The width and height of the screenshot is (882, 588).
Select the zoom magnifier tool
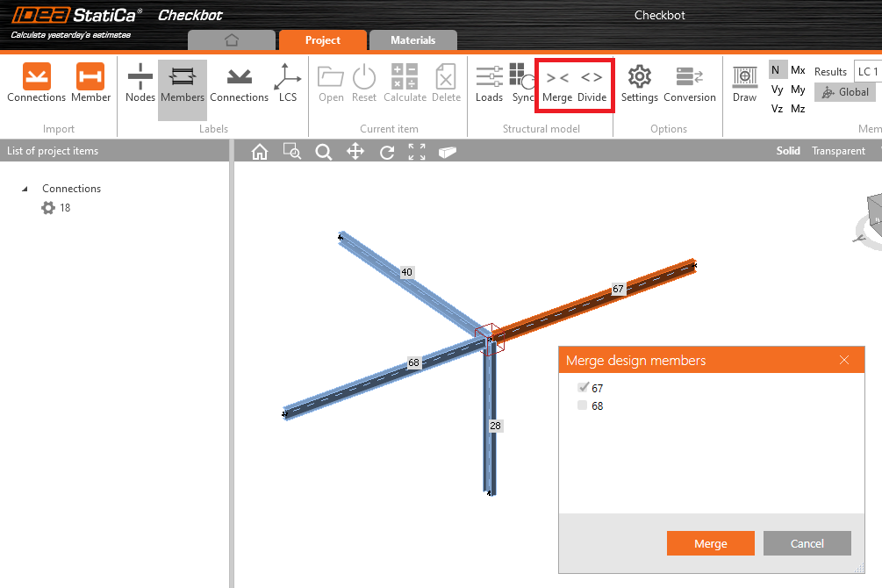click(324, 151)
